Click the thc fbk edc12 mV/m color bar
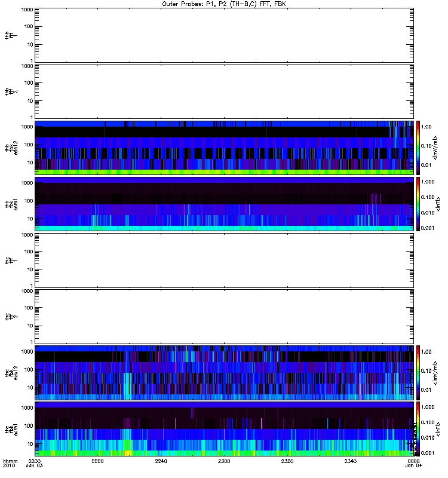The height and width of the screenshot is (478, 448). click(418, 372)
